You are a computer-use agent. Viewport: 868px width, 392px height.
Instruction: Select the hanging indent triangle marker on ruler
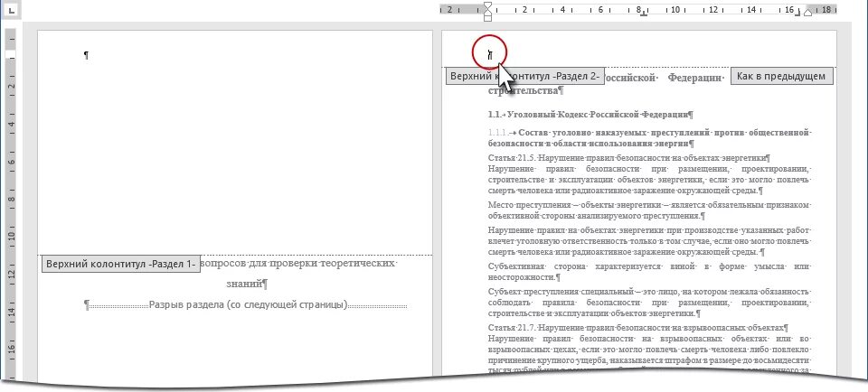(x=487, y=11)
